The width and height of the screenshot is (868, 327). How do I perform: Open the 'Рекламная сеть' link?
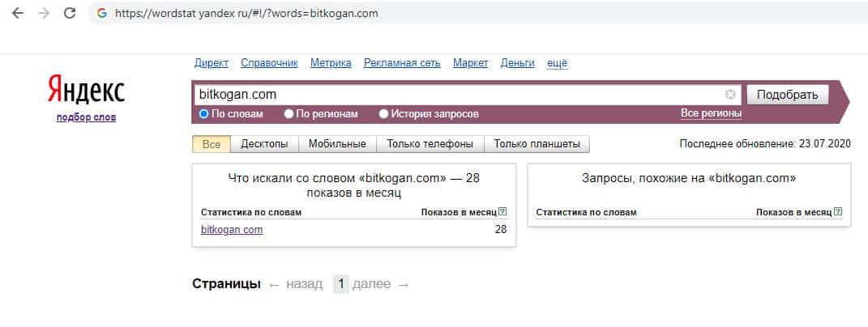tap(402, 63)
